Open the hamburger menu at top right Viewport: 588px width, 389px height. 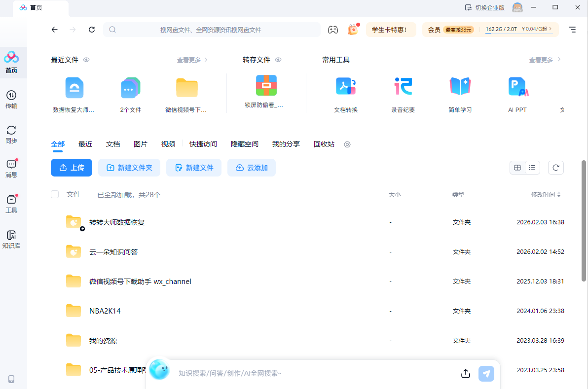pos(572,30)
